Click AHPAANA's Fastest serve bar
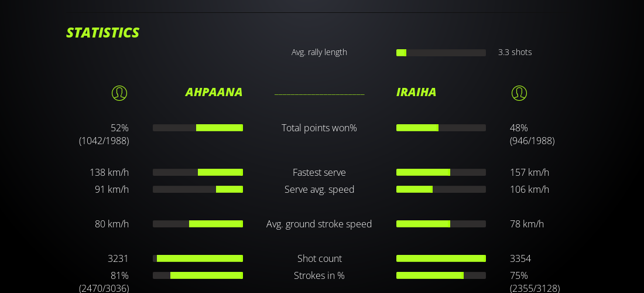 pos(198,172)
